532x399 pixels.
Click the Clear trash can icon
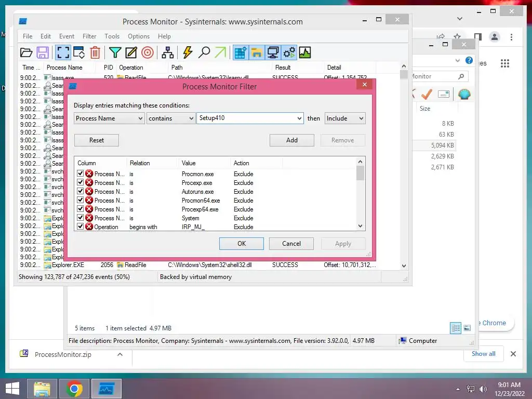coord(95,52)
